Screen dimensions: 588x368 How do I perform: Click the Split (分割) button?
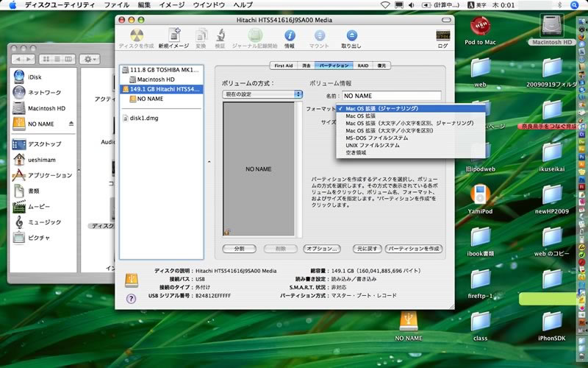point(240,249)
